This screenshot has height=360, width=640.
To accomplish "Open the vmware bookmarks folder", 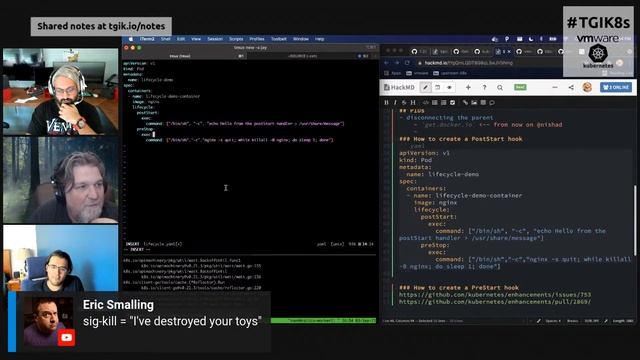I will tap(417, 73).
